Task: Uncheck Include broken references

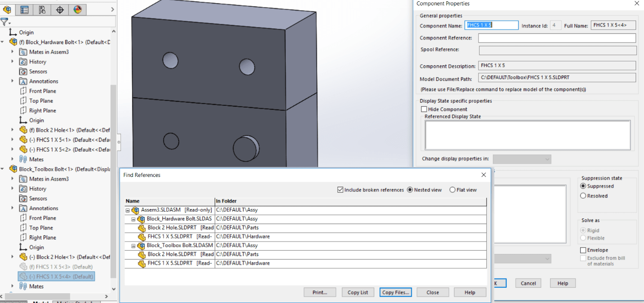Action: [x=340, y=190]
